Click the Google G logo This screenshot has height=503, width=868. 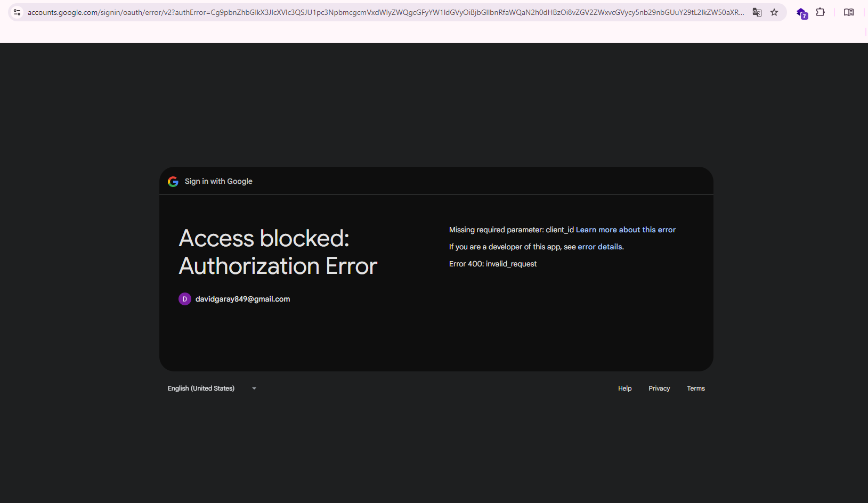173,182
